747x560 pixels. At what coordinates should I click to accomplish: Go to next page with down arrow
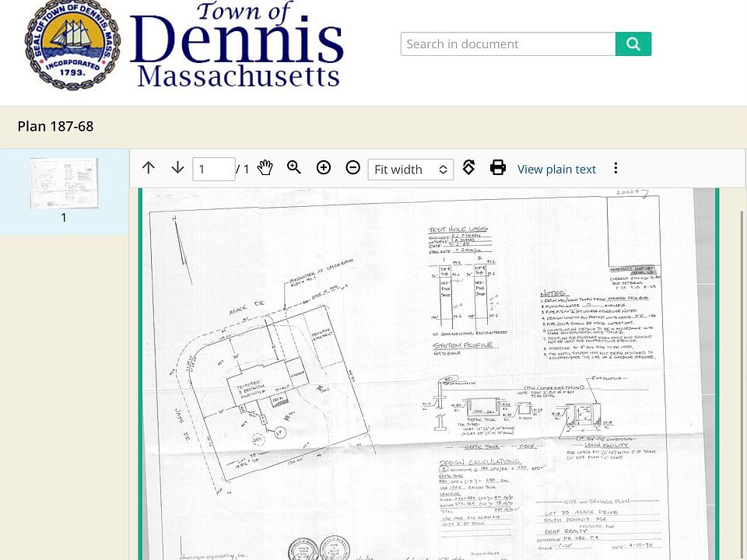tap(177, 168)
